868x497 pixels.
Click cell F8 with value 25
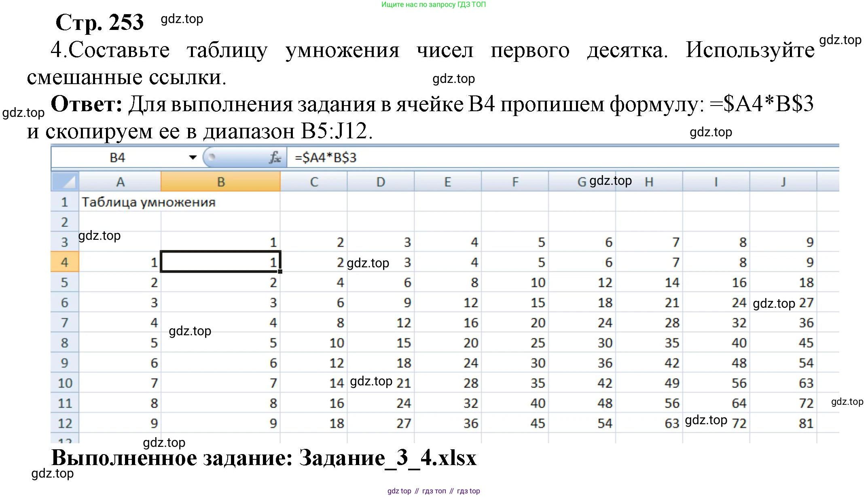tap(515, 343)
